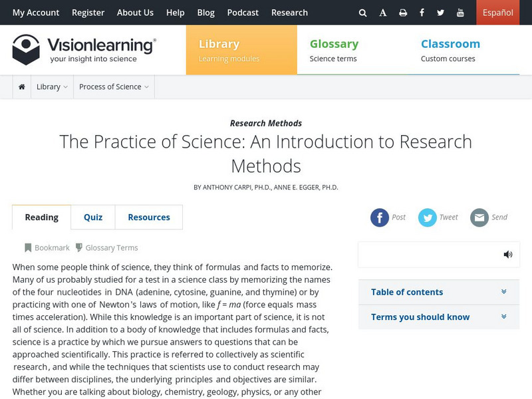Open the Facebook icon in top bar
This screenshot has height=399, width=532.
pyautogui.click(x=422, y=13)
